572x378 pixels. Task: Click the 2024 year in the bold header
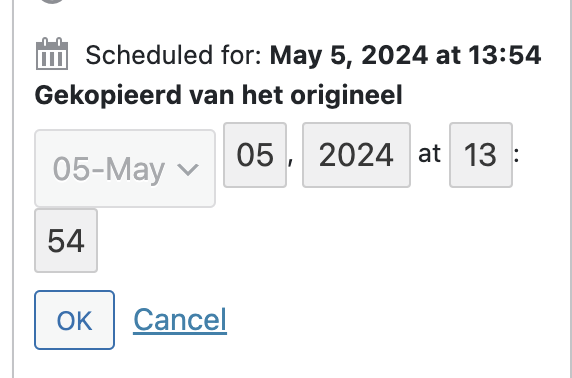tap(395, 55)
